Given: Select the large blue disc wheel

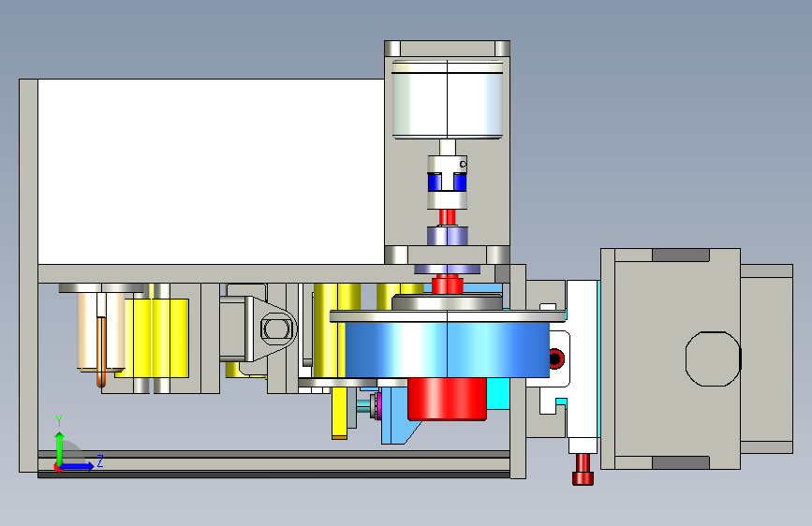Looking at the screenshot, I should tap(447, 349).
